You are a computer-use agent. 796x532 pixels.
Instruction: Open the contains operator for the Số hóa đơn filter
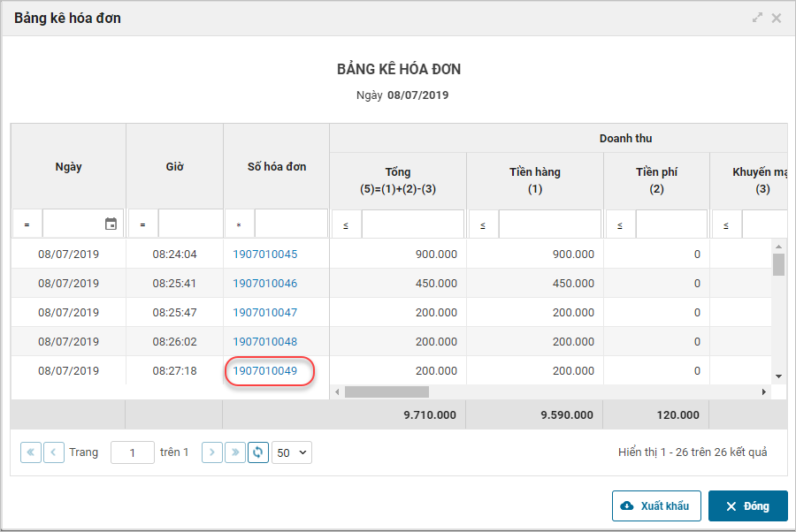coord(239,224)
